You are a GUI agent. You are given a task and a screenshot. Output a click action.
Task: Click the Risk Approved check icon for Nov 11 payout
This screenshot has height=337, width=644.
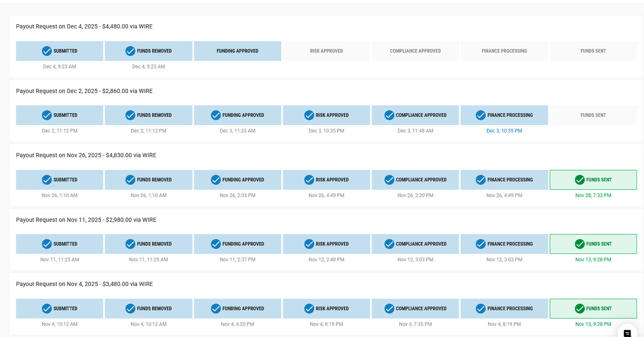[309, 244]
